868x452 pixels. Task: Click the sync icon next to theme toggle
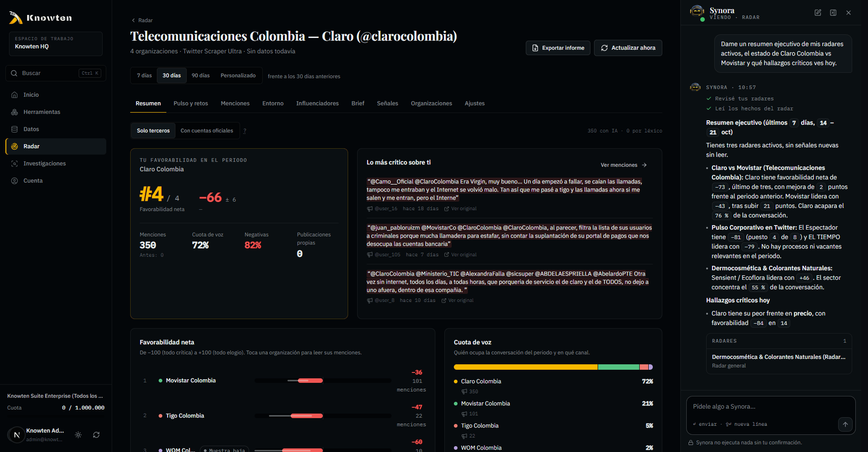[x=96, y=435]
